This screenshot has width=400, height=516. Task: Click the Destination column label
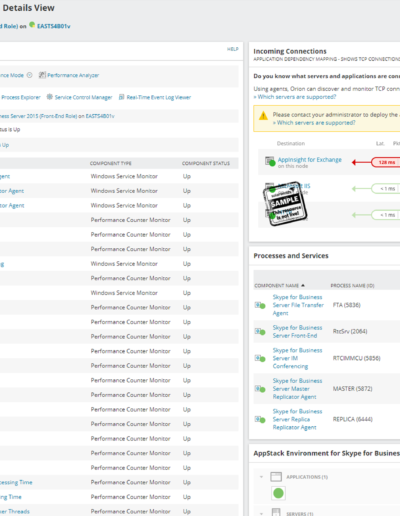click(x=291, y=143)
